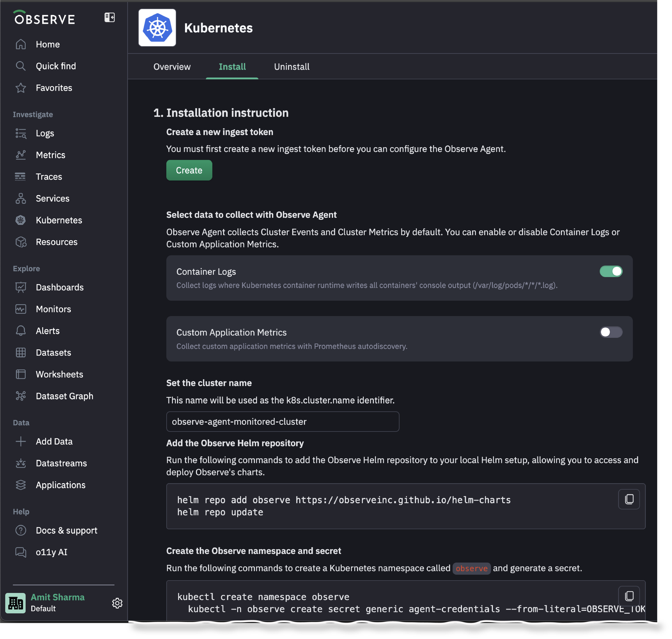Open the Monitors icon
This screenshot has width=672, height=639.
coord(21,309)
